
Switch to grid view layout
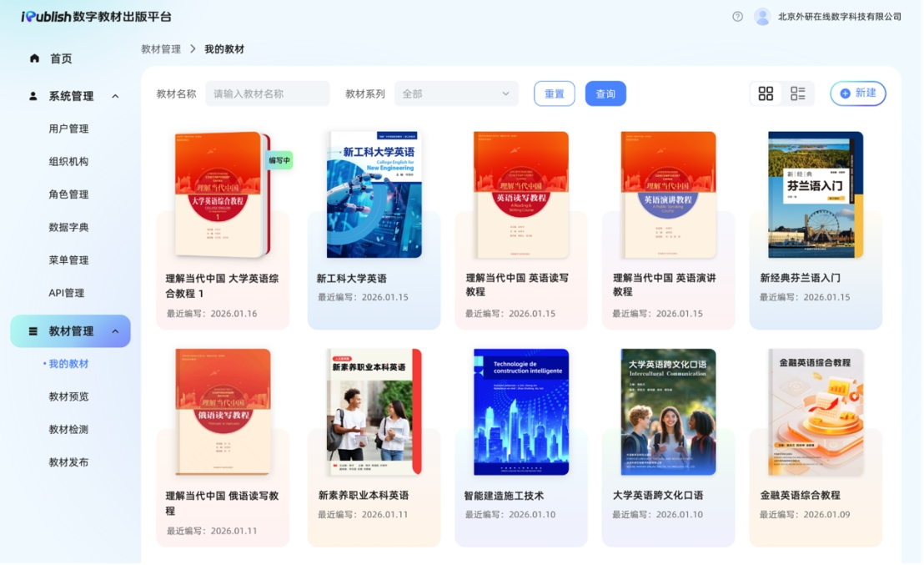coord(766,93)
